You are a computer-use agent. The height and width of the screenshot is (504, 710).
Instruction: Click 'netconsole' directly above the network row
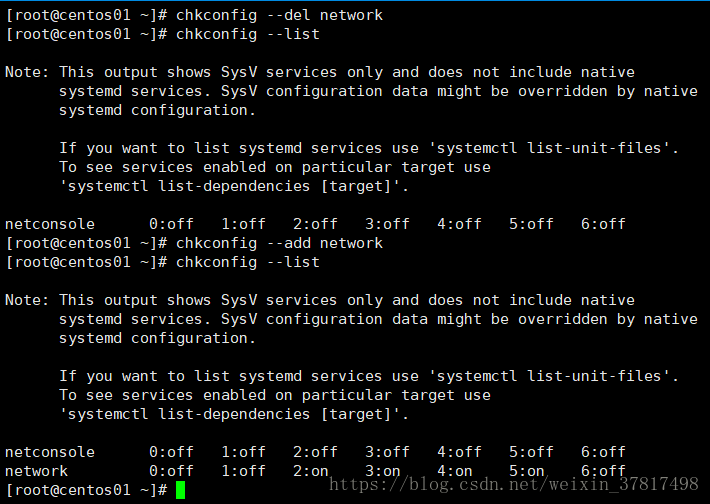pos(50,452)
